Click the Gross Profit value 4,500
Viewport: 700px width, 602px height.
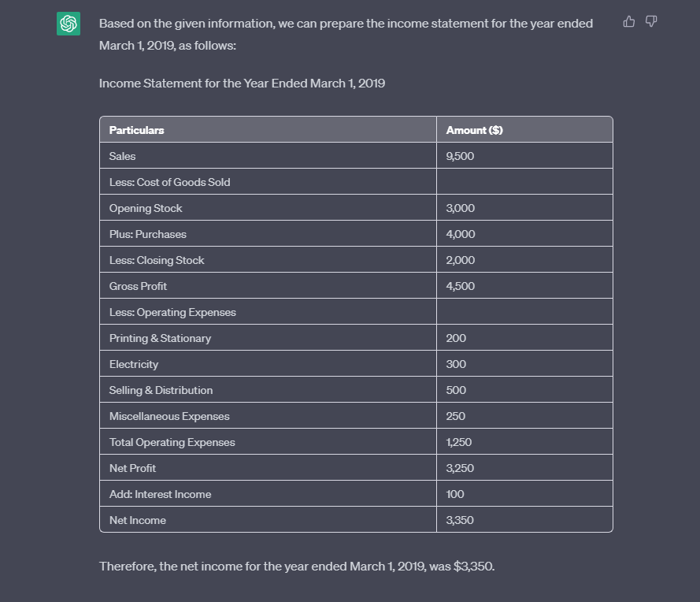pos(460,286)
